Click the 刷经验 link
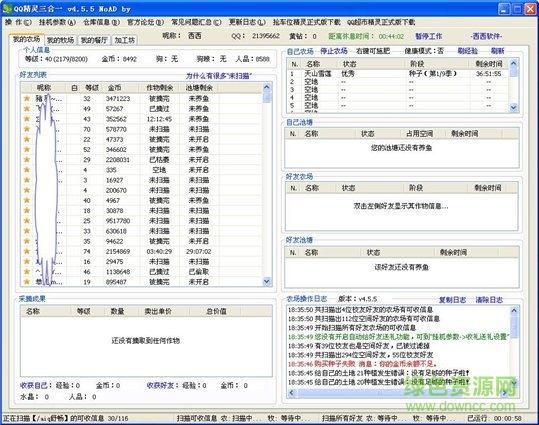Viewport: 539px width, 425px height. (x=468, y=51)
